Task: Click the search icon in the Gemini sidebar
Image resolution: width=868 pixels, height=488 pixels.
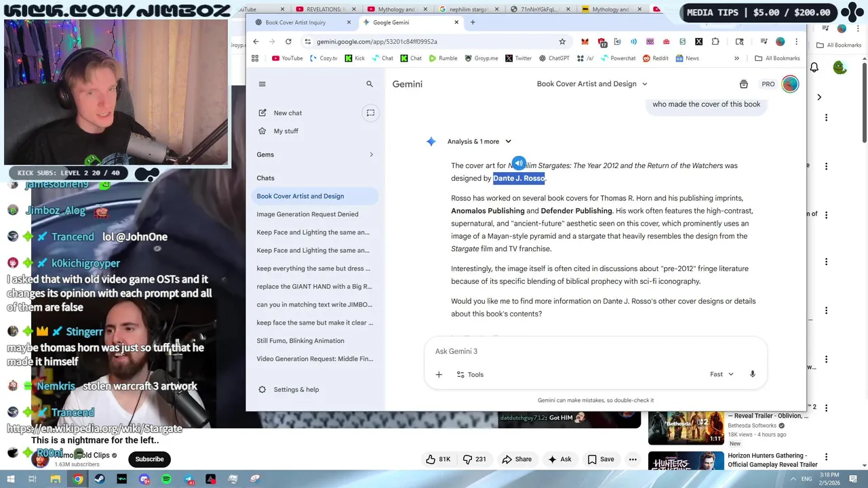Action: [x=370, y=84]
